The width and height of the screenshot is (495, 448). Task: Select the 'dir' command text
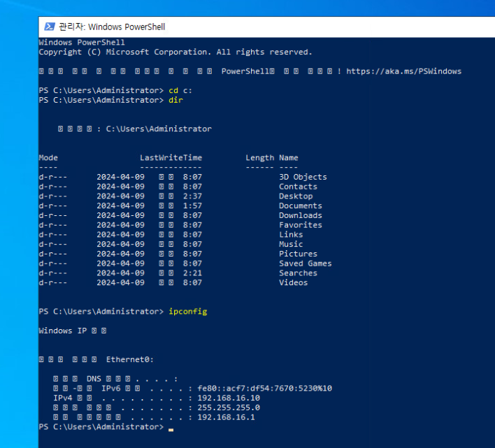[175, 100]
